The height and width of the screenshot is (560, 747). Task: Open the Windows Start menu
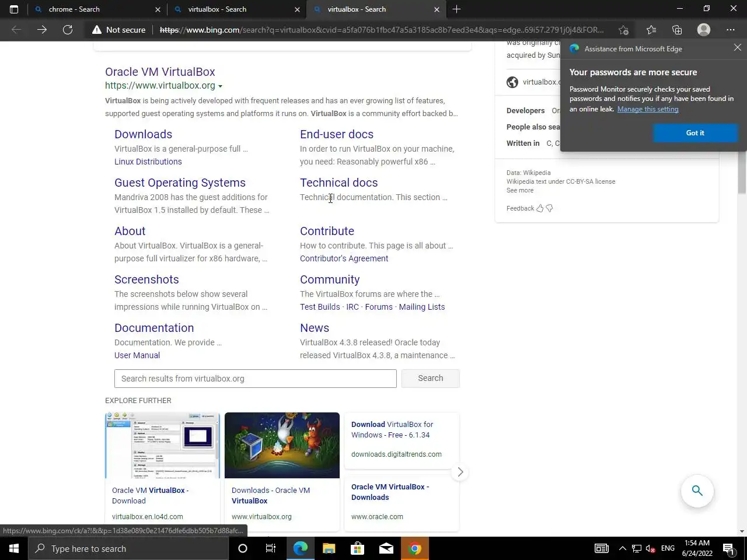click(14, 548)
